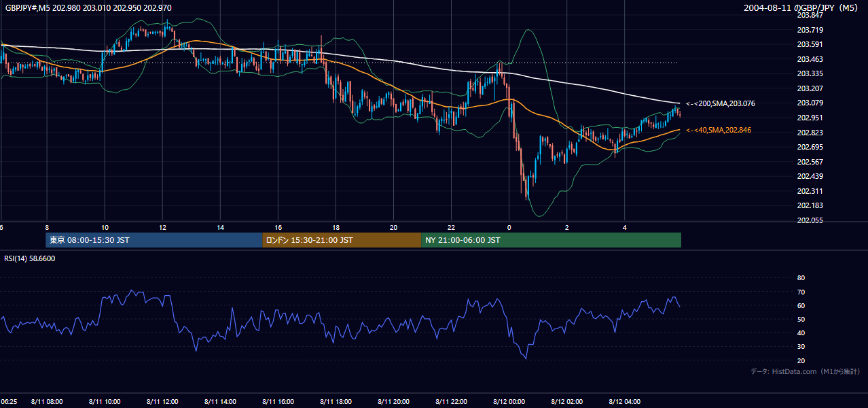The height and width of the screenshot is (408, 868).
Task: Click the RSI scale 40 level label
Action: (801, 333)
